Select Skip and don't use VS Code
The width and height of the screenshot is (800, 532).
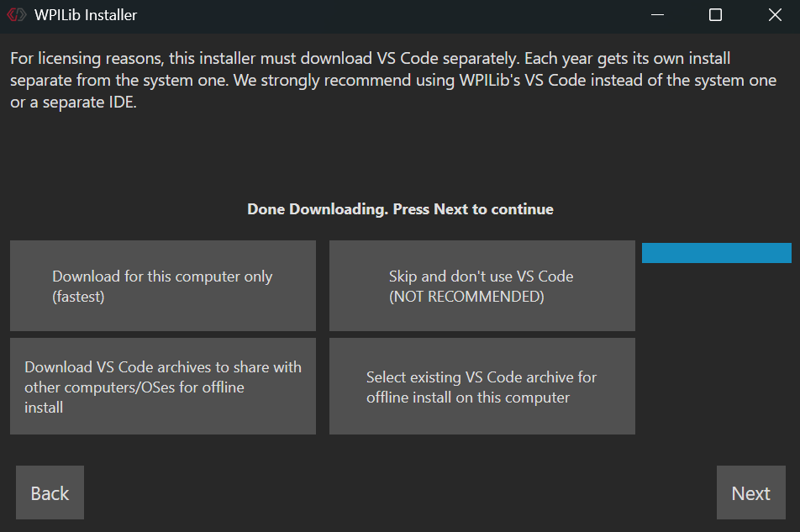482,286
